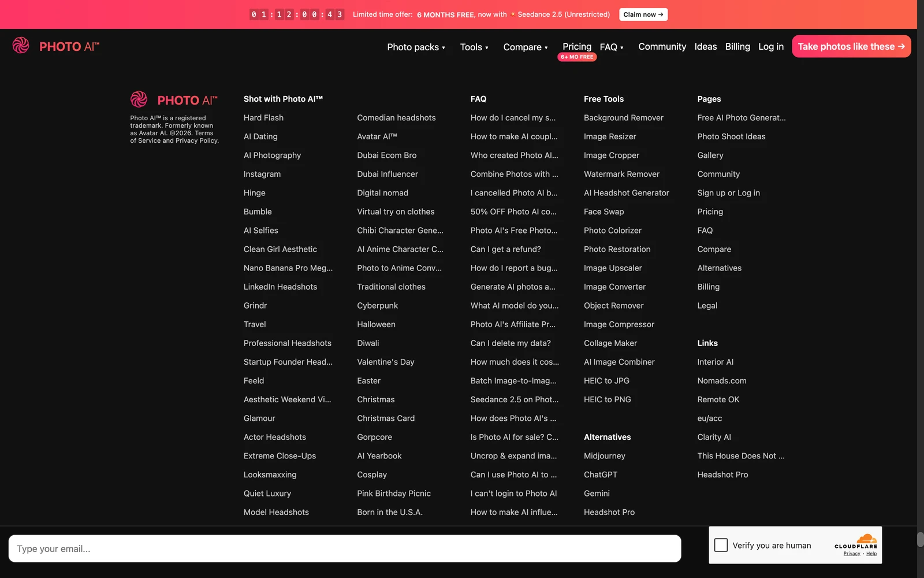Viewport: 924px width, 578px height.
Task: Click the Claim now button
Action: click(x=643, y=14)
